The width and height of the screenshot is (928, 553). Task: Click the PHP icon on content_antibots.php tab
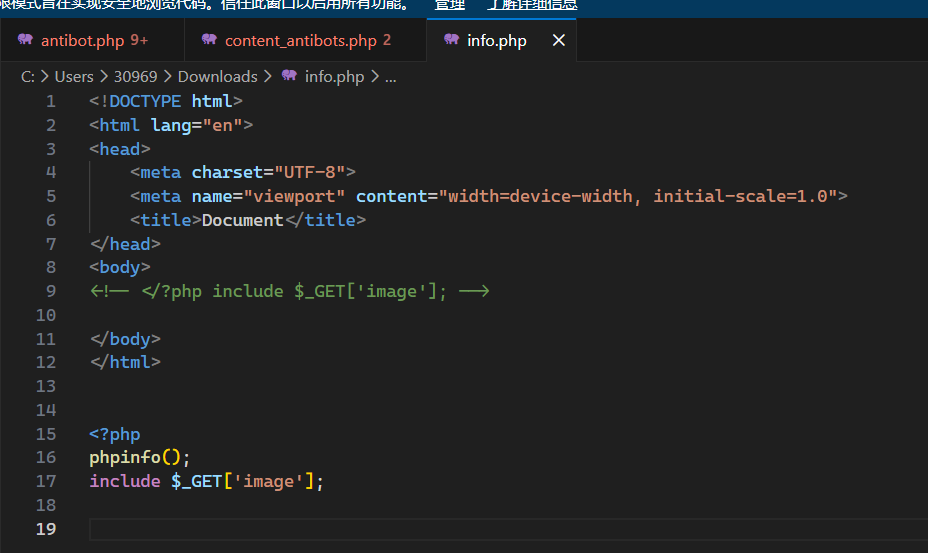point(209,40)
